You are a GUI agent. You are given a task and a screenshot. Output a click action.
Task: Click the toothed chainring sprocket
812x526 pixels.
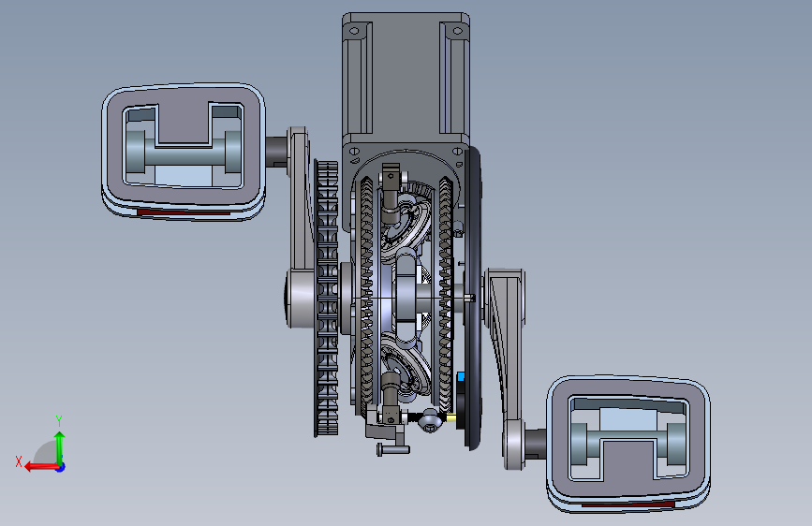326,299
